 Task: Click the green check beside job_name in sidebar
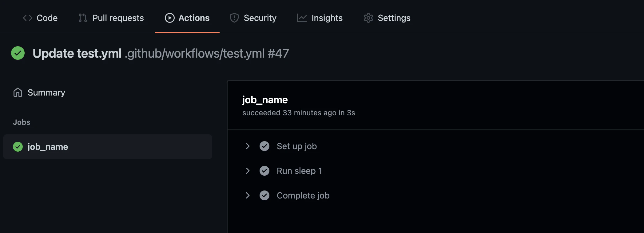click(18, 147)
